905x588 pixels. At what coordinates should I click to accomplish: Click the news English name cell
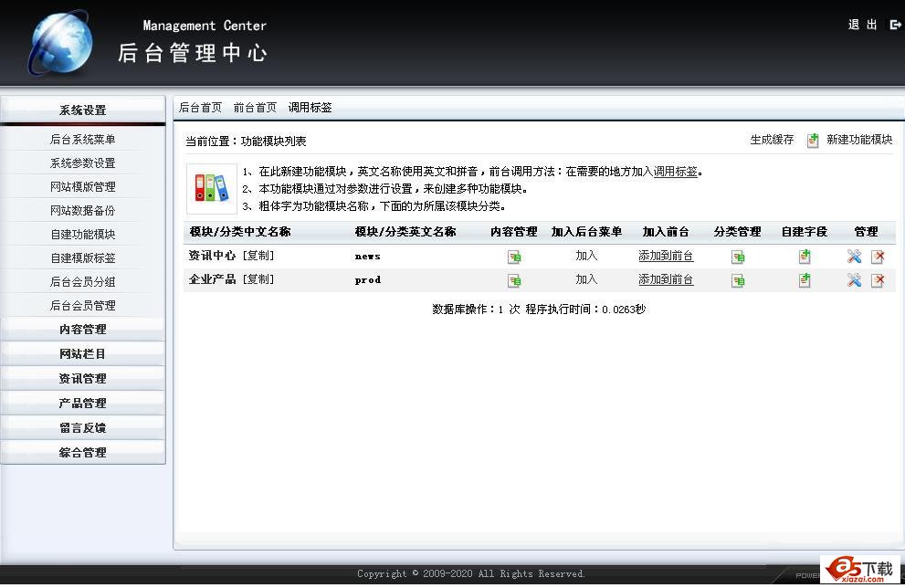pos(368,257)
